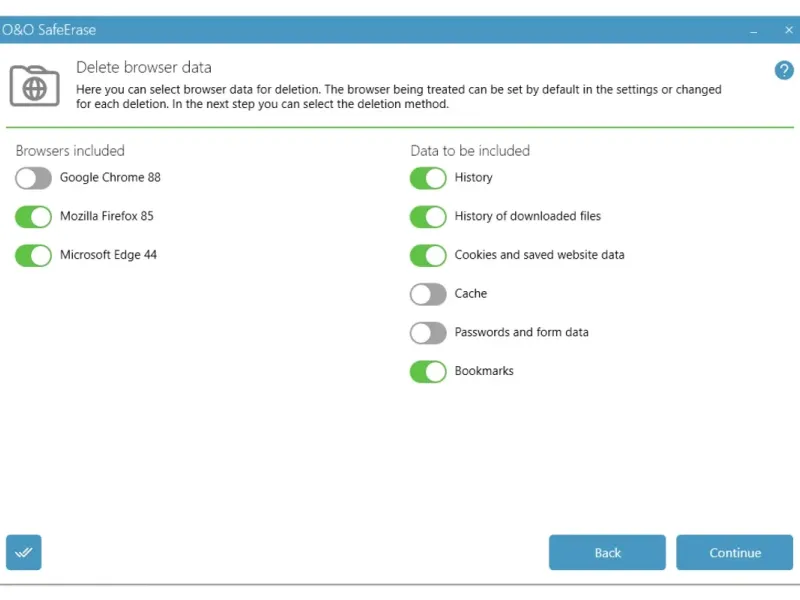Screen dimensions: 800x600
Task: Turn off Microsoft Edge 44 toggle
Action: 33,255
